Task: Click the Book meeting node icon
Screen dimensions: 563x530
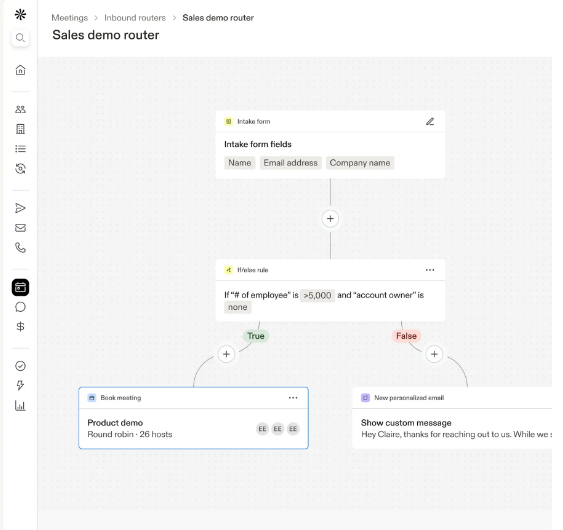Action: tap(92, 398)
